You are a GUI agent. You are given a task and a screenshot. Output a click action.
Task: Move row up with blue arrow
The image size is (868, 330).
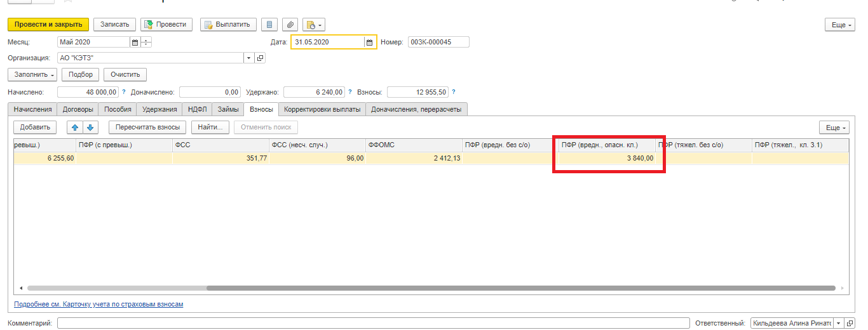(75, 128)
